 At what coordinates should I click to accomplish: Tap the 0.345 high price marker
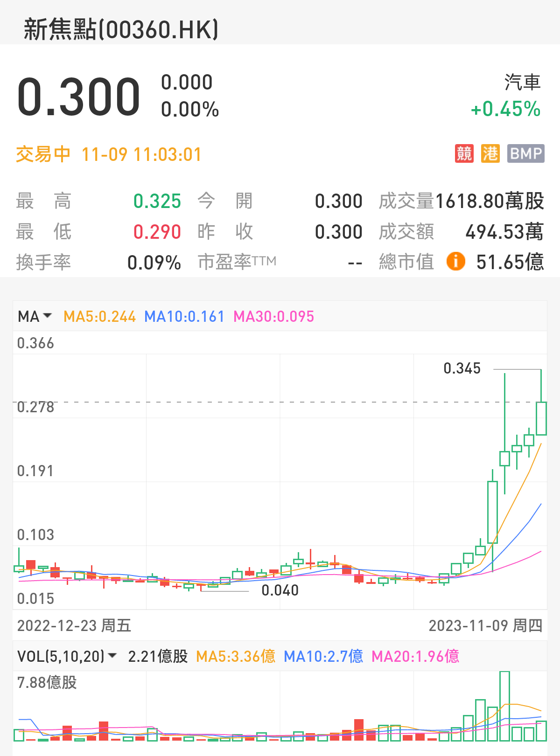coord(462,368)
